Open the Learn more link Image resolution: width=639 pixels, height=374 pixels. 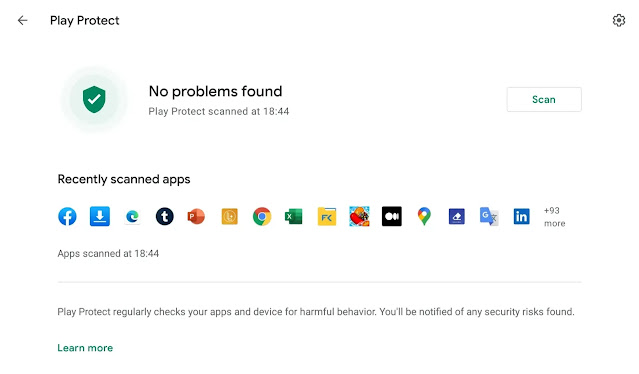click(85, 348)
